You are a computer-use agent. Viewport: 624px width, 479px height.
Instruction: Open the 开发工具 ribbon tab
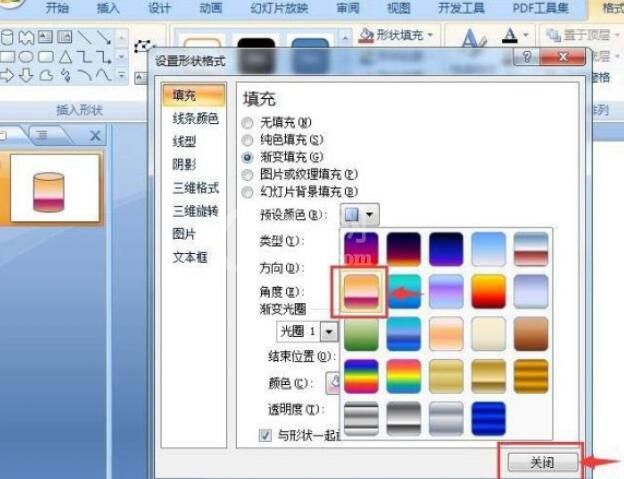[x=461, y=8]
